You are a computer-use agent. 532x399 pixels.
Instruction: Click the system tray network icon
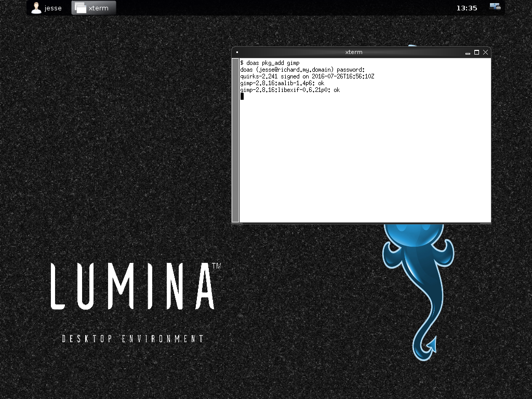(x=495, y=6)
